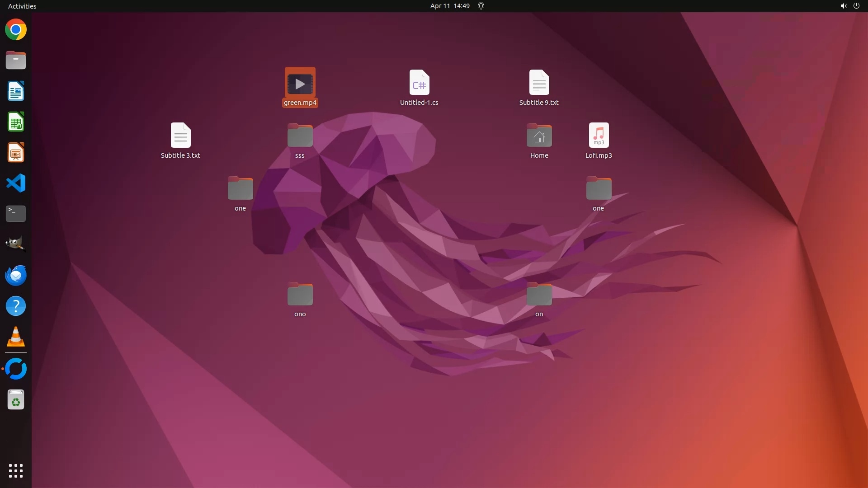Viewport: 868px width, 488px height.
Task: Select the green.mp4 video file
Action: (x=300, y=84)
